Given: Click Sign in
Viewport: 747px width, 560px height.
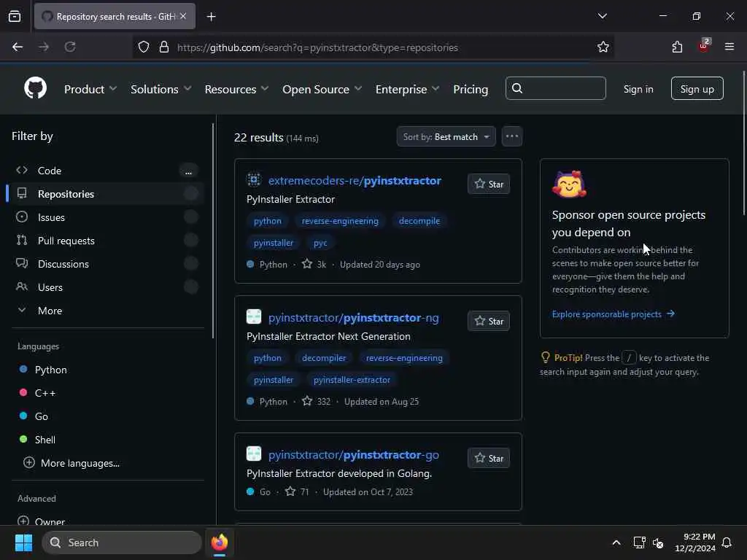Looking at the screenshot, I should point(638,89).
